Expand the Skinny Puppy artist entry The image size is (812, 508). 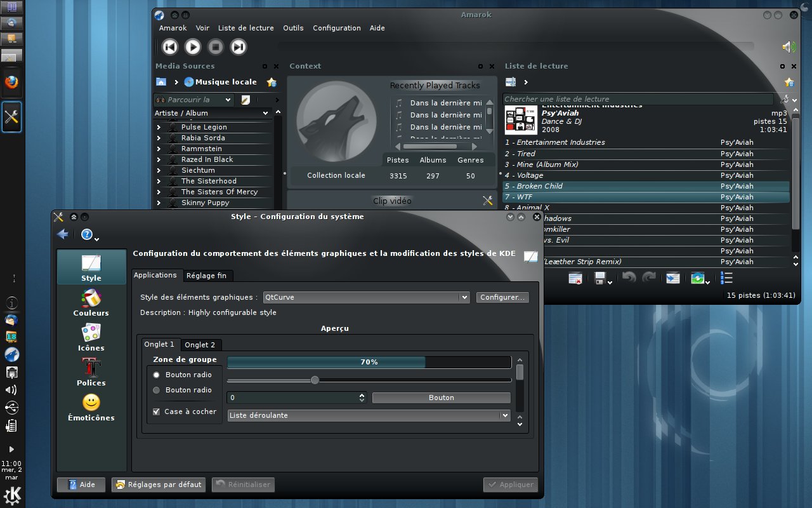159,203
